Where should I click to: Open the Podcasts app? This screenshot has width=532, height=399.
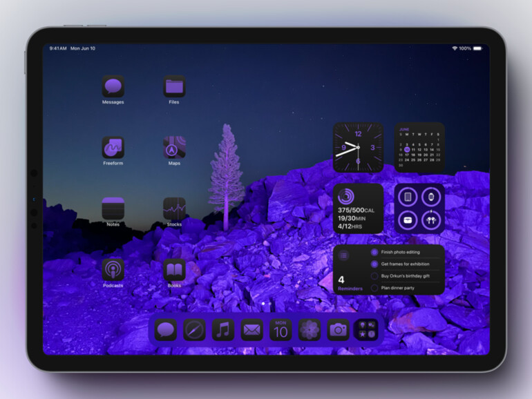click(x=113, y=270)
